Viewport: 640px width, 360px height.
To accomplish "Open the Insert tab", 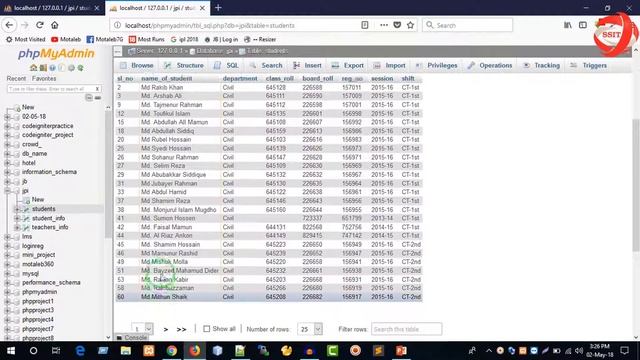I will pyautogui.click(x=307, y=65).
